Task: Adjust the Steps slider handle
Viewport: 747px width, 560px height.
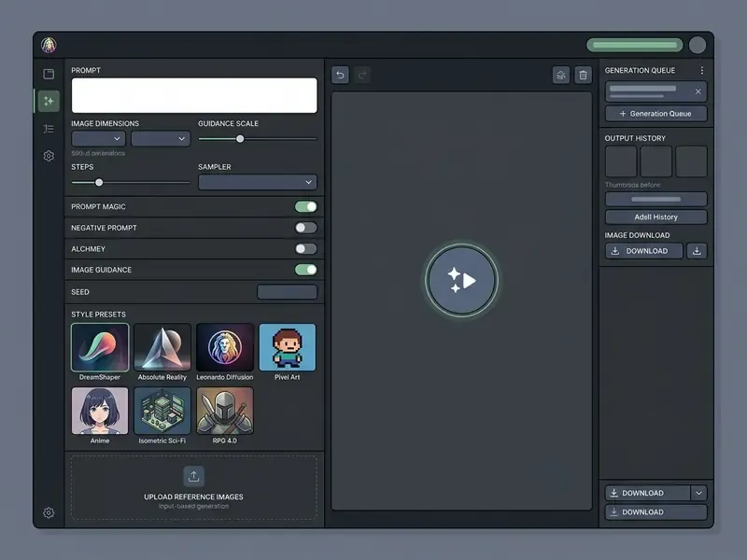Action: coord(99,182)
